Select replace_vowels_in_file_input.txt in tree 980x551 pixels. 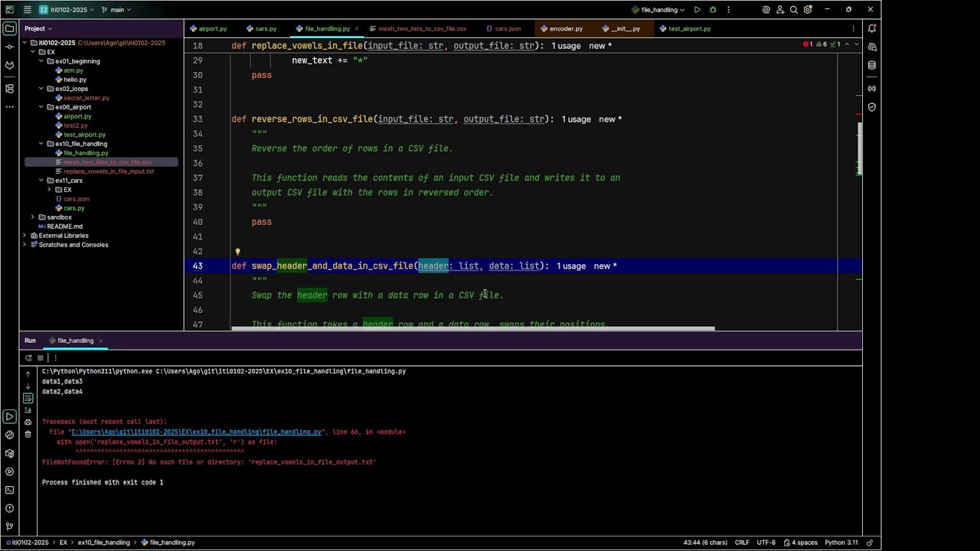tap(109, 171)
